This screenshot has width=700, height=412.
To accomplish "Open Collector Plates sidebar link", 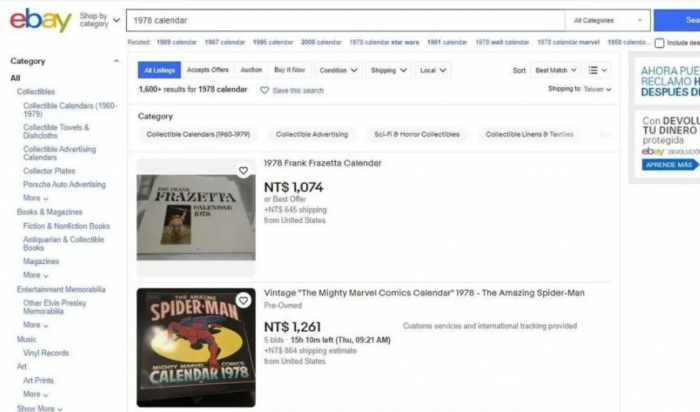I will coord(49,171).
